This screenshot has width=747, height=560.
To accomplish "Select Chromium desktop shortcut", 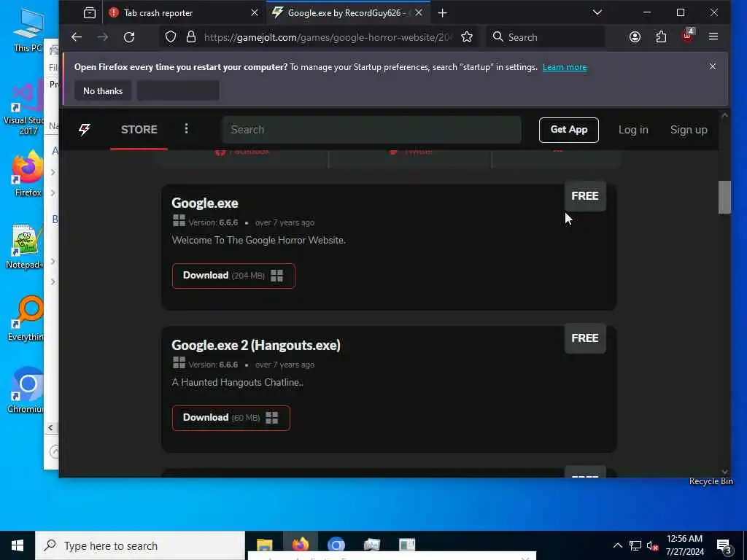I will pos(26,391).
